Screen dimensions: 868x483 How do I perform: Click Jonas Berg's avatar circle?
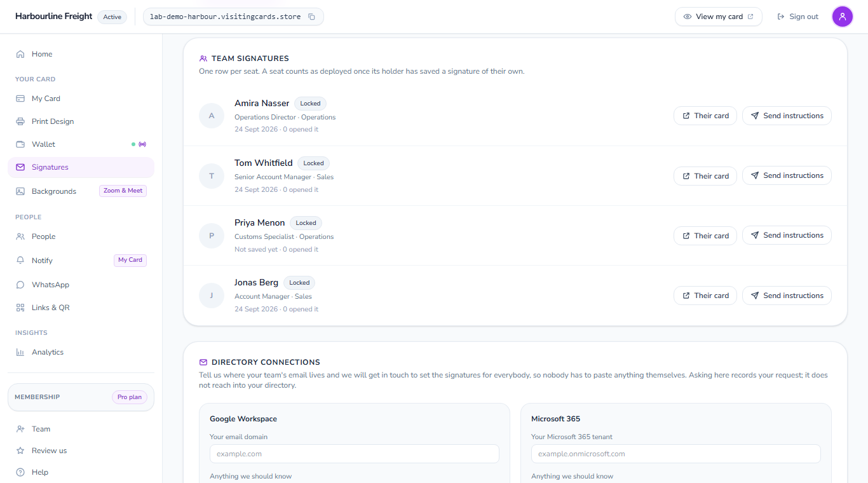tap(212, 296)
